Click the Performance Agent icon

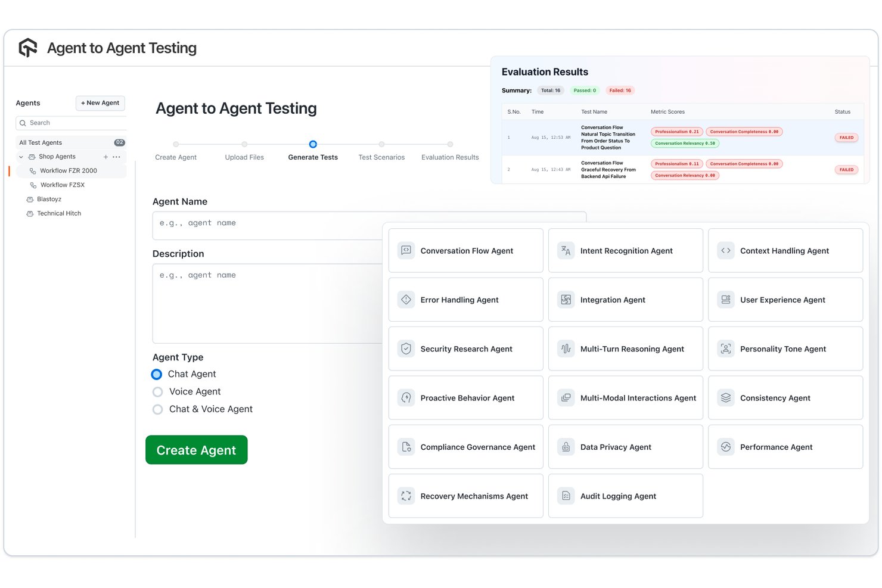point(726,447)
